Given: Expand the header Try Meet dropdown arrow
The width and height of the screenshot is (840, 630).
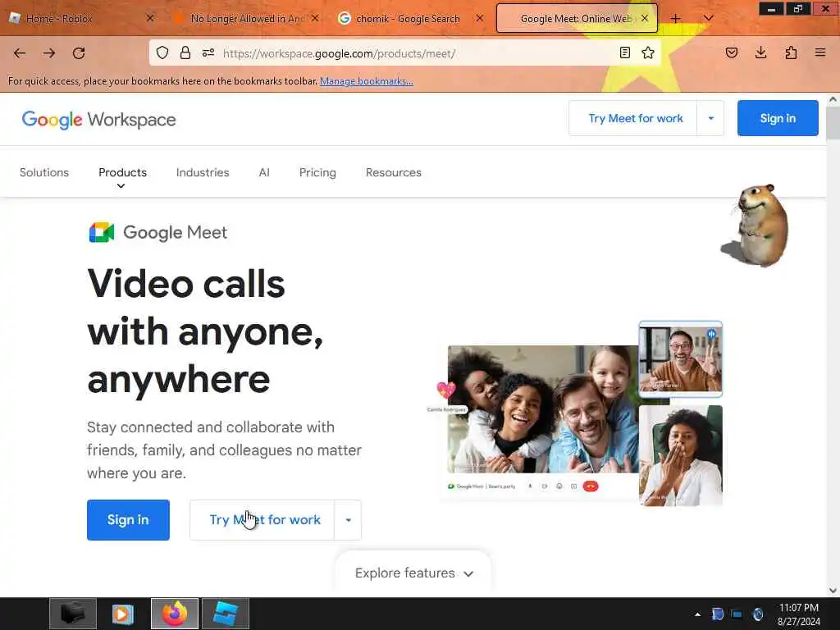Looking at the screenshot, I should point(711,118).
